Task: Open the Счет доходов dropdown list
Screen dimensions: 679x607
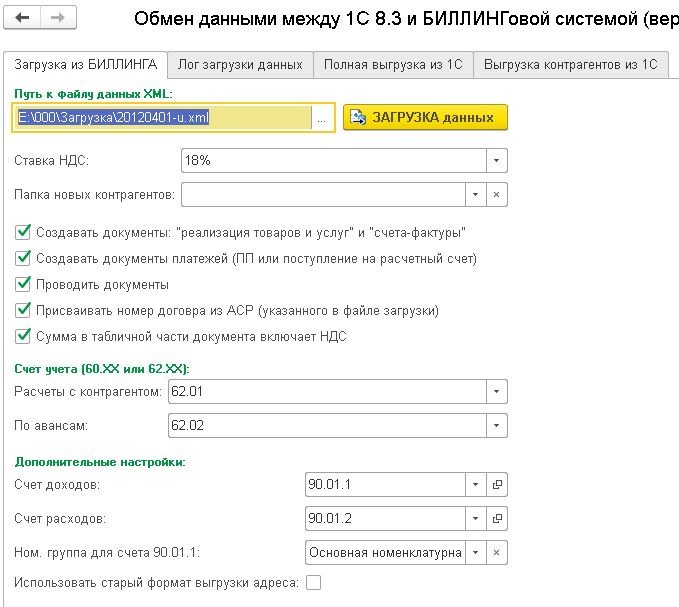Action: 475,485
